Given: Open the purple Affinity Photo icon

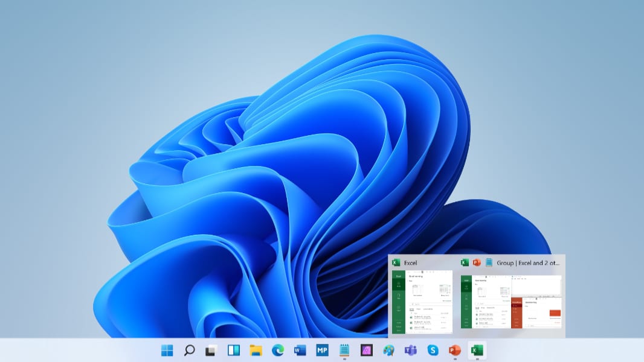Looking at the screenshot, I should tap(366, 350).
